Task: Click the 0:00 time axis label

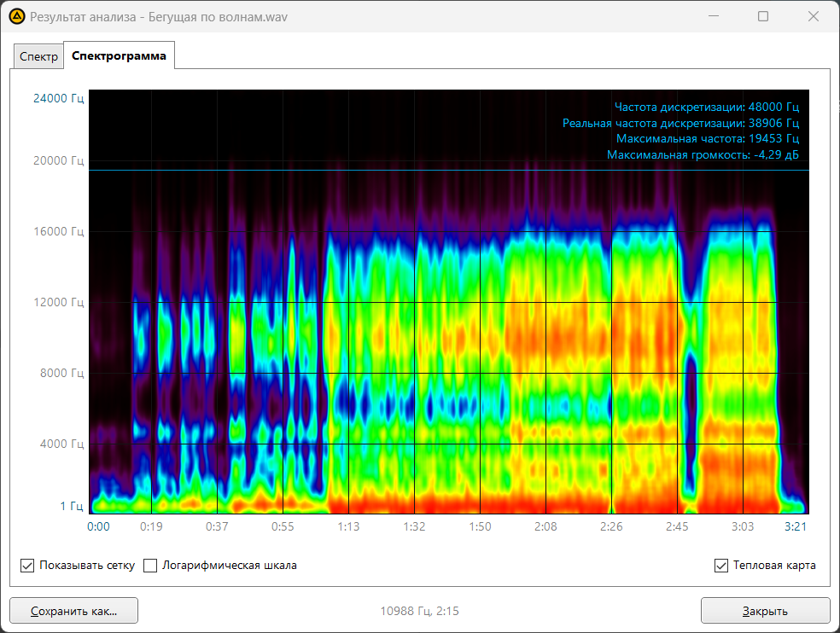Action: 99,526
